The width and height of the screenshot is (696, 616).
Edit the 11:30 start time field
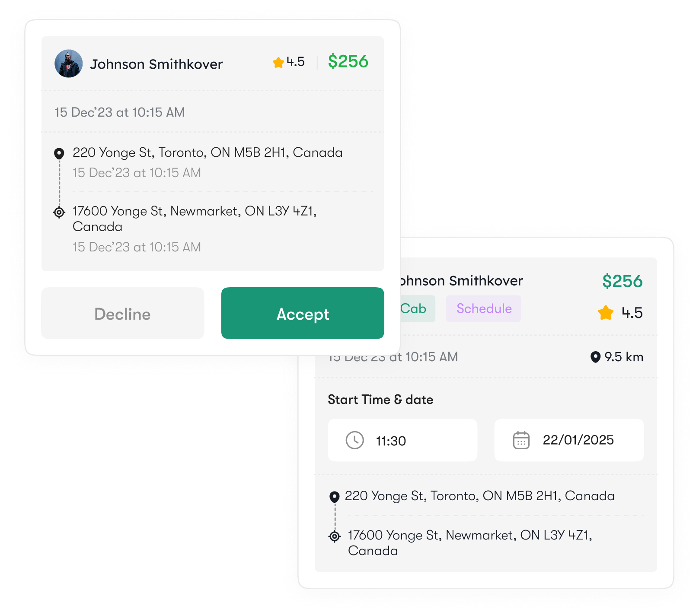[x=402, y=440]
